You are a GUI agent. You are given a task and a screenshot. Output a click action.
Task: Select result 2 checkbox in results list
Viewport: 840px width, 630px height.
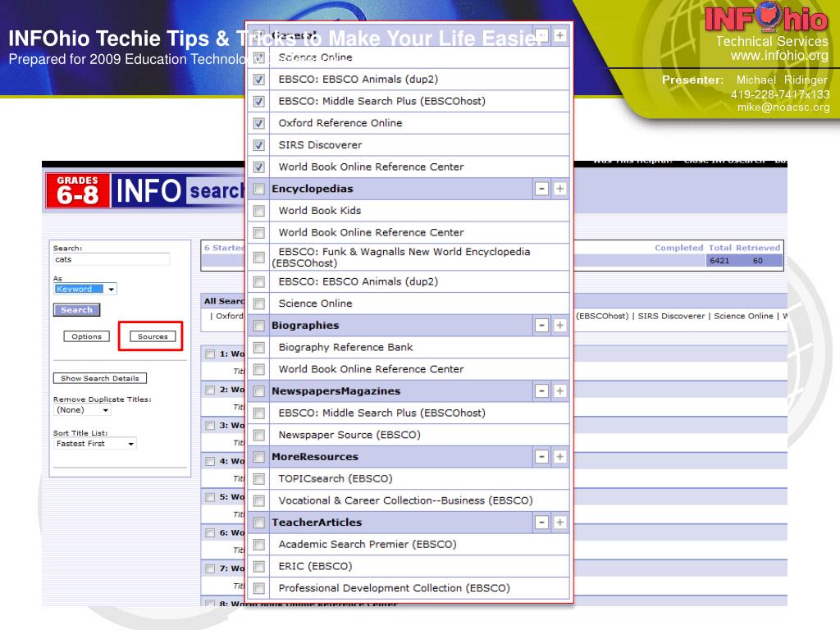tap(210, 390)
